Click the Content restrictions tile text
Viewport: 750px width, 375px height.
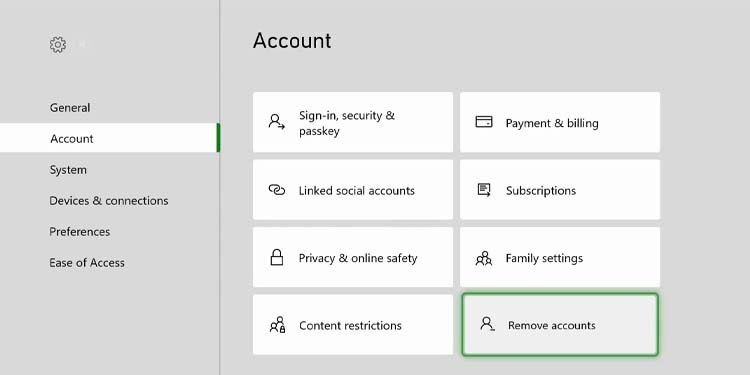pyautogui.click(x=350, y=325)
